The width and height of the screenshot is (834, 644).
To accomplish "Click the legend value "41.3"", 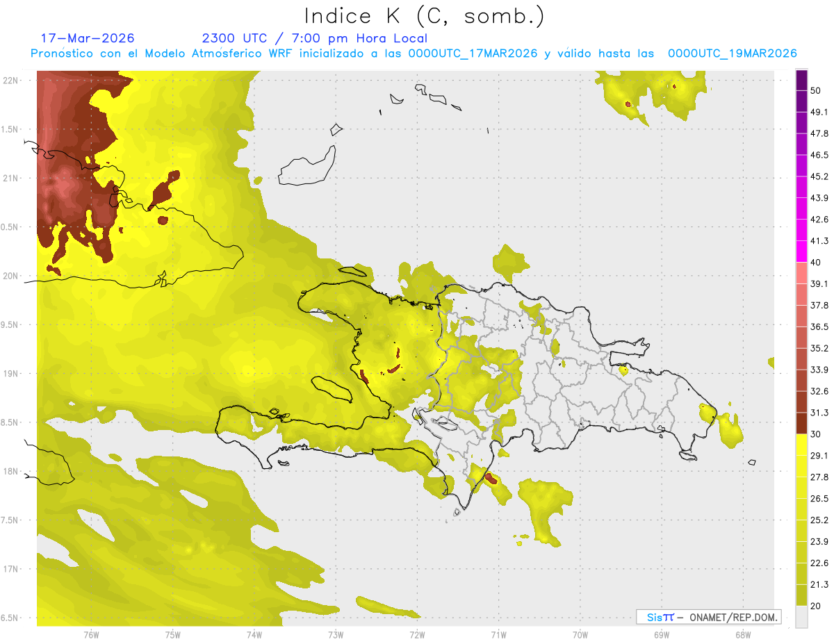I will pos(819,241).
